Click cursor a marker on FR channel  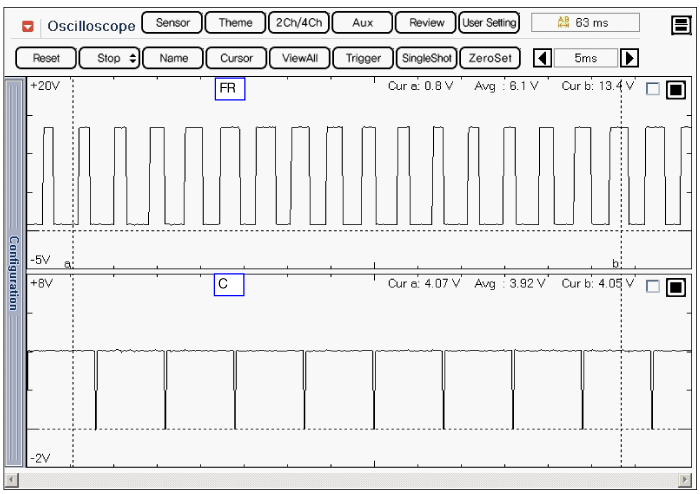(67, 264)
